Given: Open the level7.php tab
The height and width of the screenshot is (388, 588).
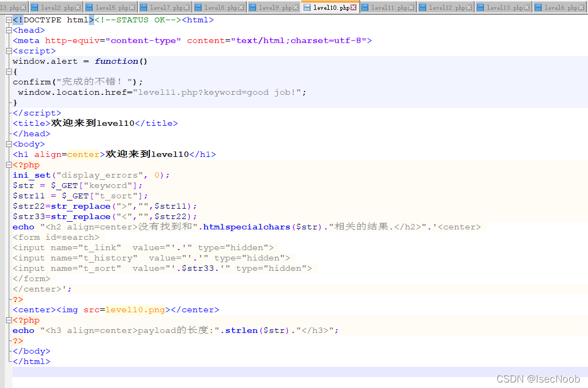Looking at the screenshot, I should [166, 8].
